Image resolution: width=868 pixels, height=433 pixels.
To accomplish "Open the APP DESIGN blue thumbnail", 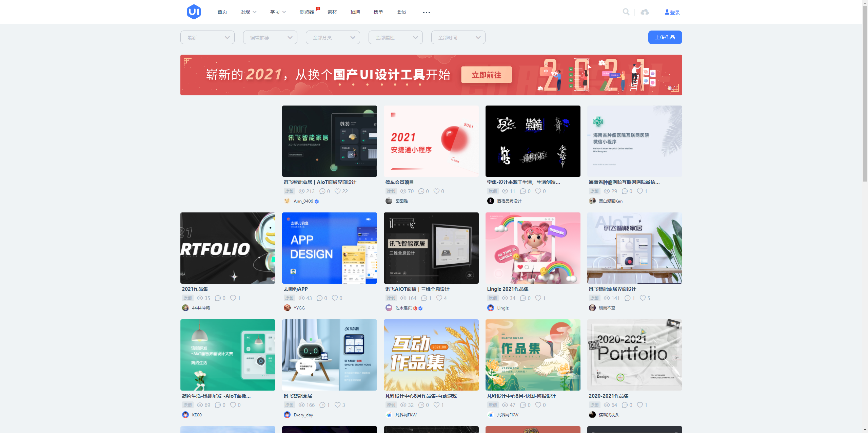I will tap(329, 248).
